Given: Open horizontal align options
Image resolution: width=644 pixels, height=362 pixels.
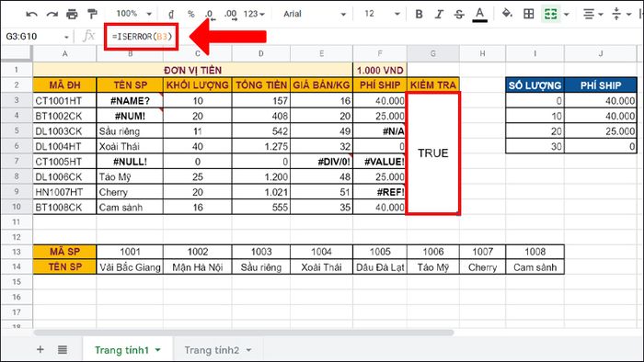Looking at the screenshot, I should [593, 15].
